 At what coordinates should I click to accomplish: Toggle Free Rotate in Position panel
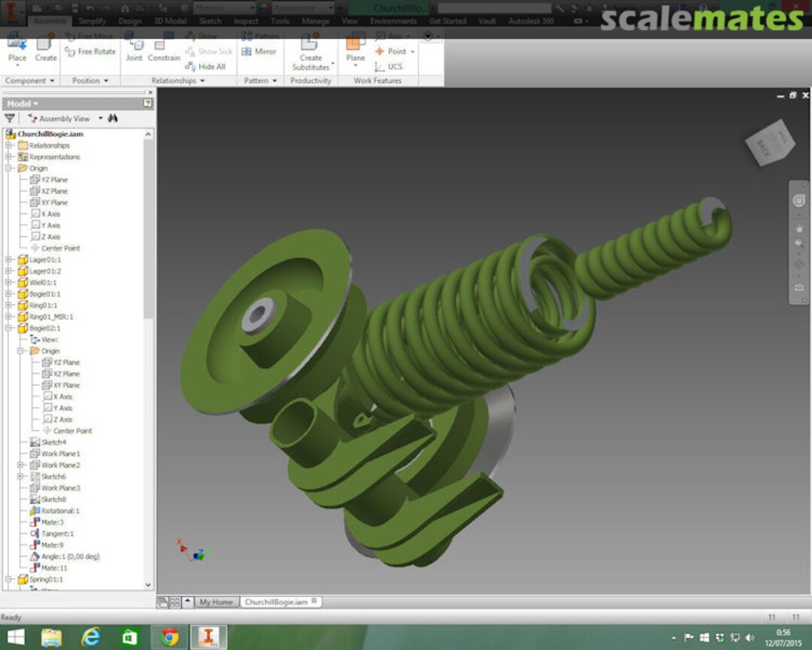90,51
